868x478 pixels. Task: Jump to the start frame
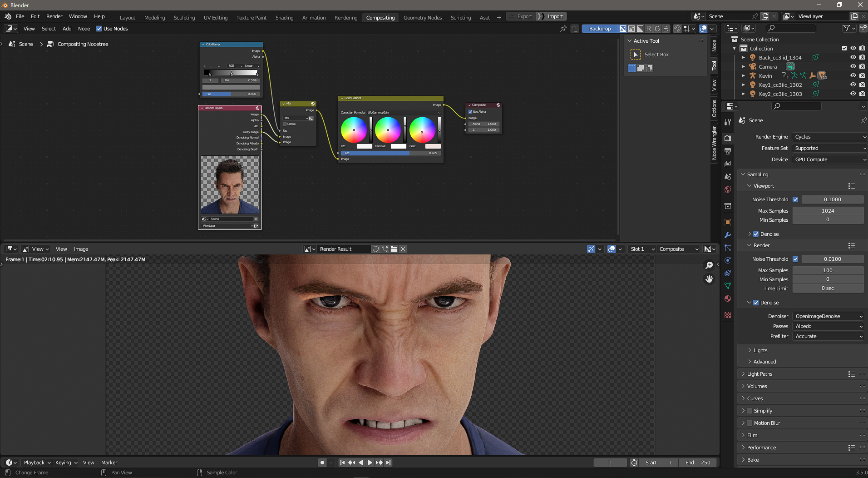pos(342,463)
